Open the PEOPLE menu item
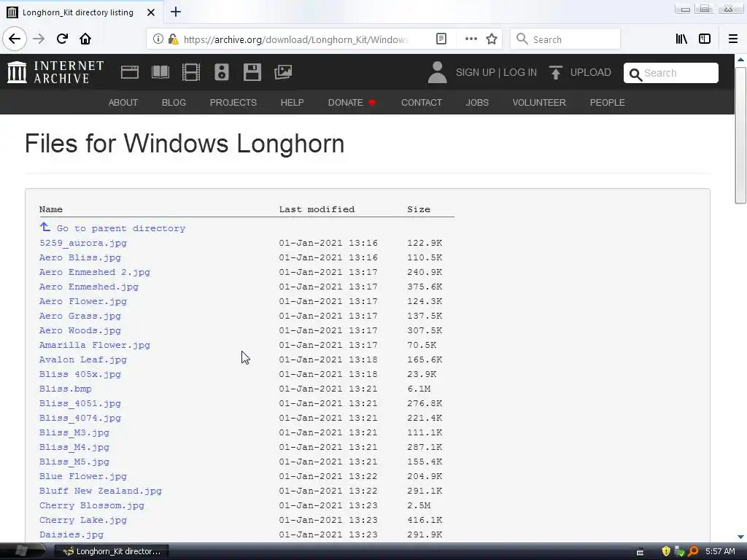This screenshot has width=747, height=560. pyautogui.click(x=608, y=102)
